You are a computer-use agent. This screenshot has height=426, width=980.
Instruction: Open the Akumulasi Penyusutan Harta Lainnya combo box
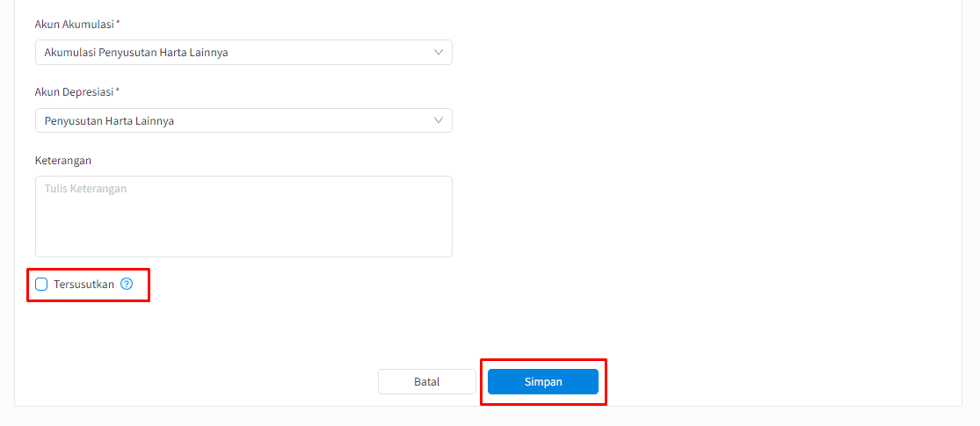pos(243,53)
